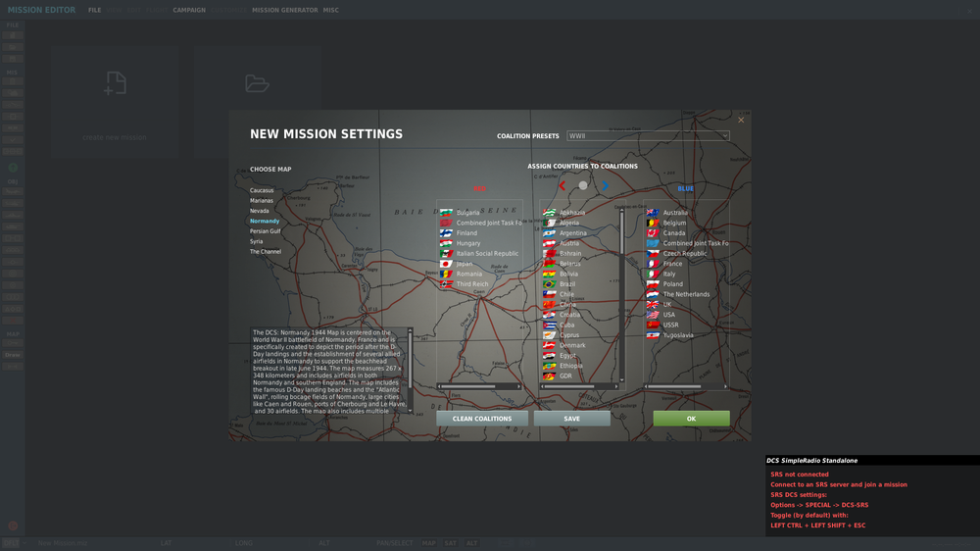Screen dimensions: 980x551
Task: Click the neutral countries vertical scrollbar
Action: [x=621, y=294]
